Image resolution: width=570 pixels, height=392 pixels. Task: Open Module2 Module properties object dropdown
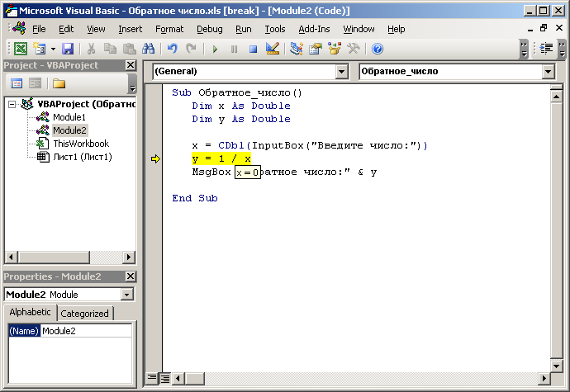(127, 295)
